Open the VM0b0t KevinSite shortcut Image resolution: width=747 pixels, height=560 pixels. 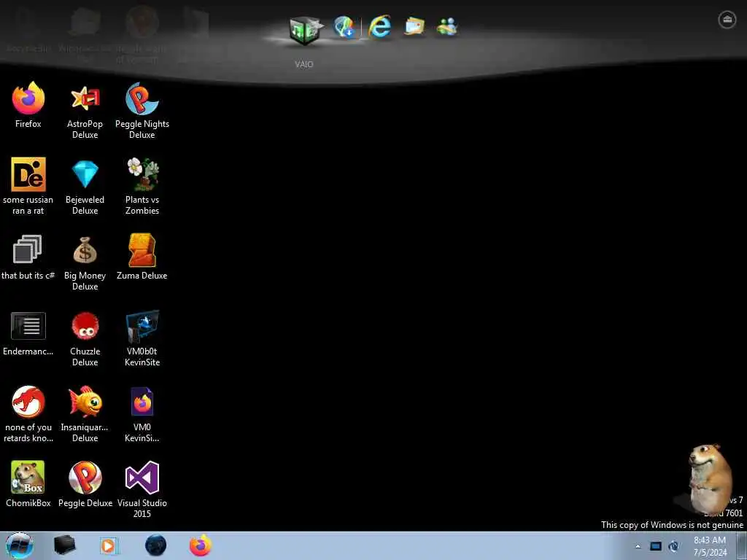[x=142, y=338]
